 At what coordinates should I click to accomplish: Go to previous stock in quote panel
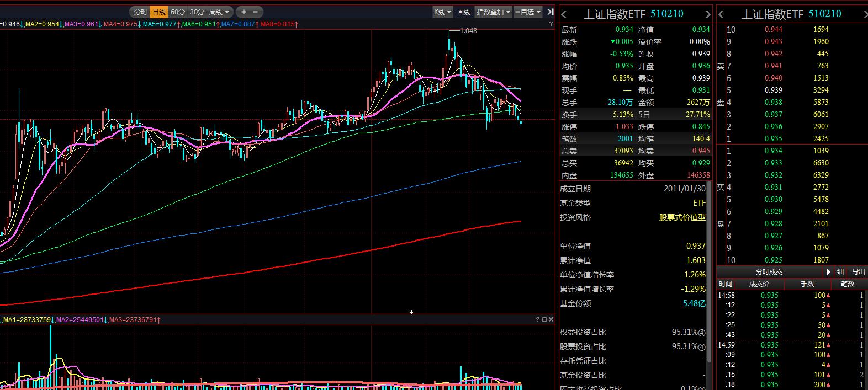[x=564, y=14]
